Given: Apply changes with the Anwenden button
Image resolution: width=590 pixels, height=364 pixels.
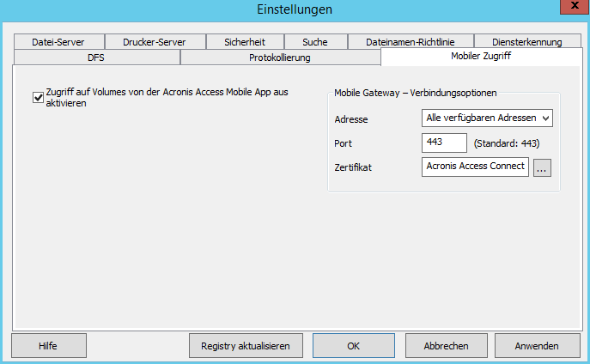Looking at the screenshot, I should pyautogui.click(x=537, y=346).
